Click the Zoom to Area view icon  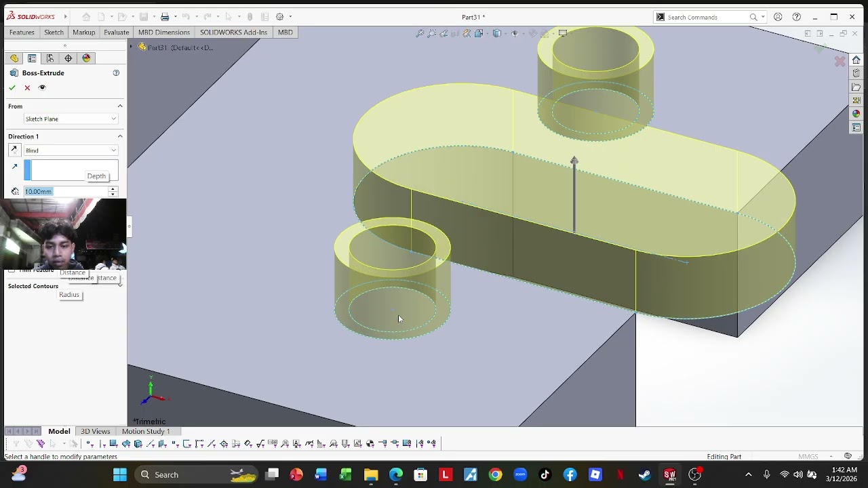[x=431, y=33]
